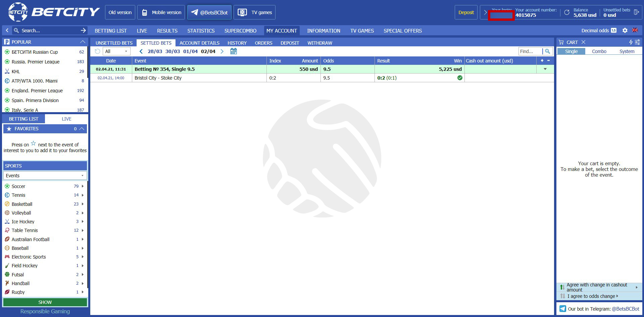Screen dimensions: 644x317
Task: Open TV games header button
Action: pyautogui.click(x=254, y=12)
